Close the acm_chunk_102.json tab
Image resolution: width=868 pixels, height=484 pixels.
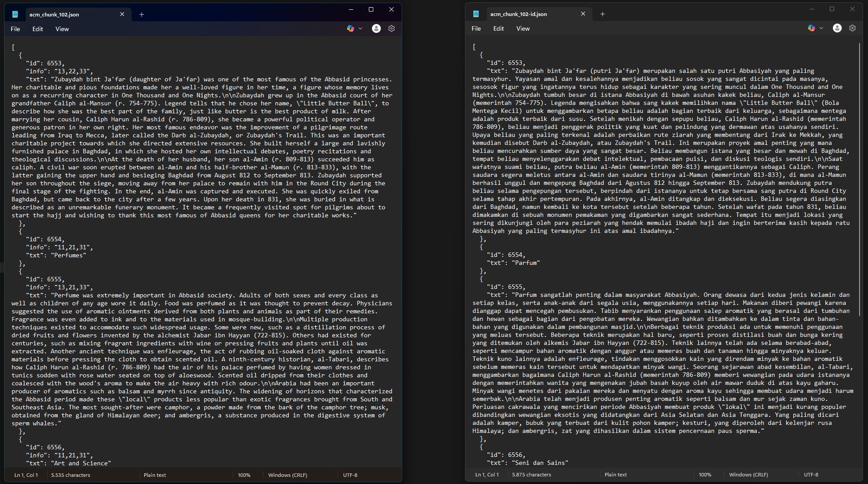click(122, 14)
